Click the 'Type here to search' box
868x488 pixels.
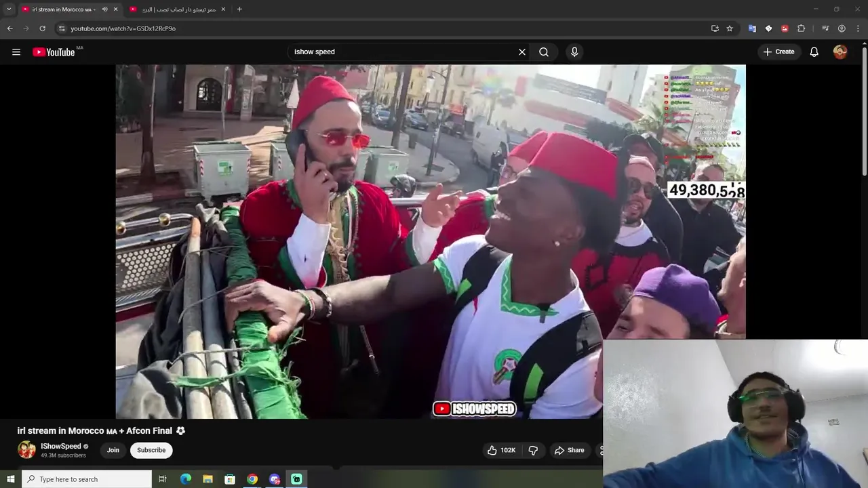(x=87, y=479)
